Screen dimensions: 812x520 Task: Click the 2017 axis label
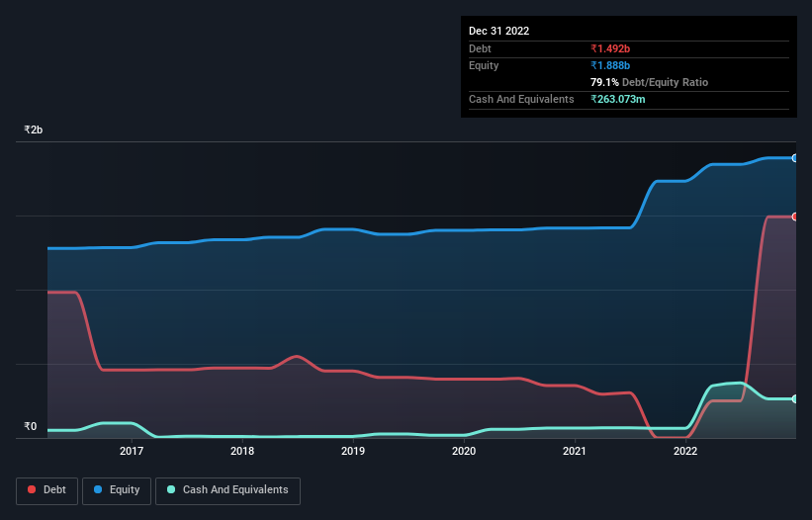tap(132, 451)
